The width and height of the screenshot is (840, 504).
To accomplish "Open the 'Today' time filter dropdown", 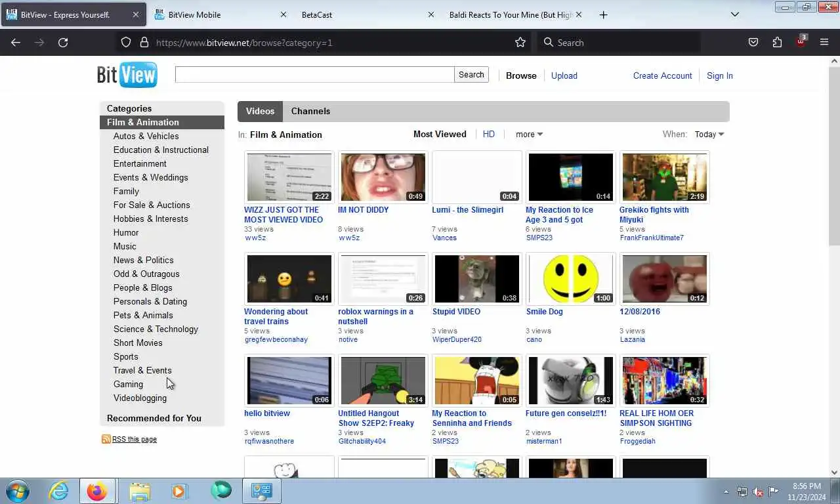I will click(709, 134).
